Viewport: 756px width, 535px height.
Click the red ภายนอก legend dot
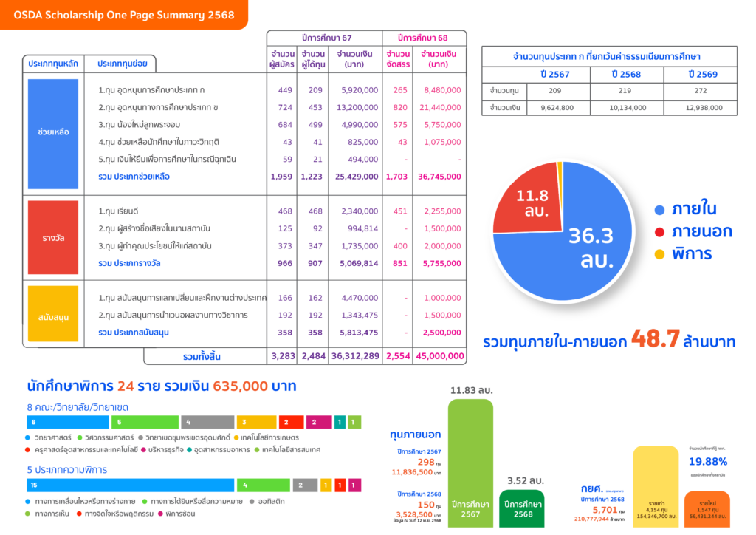[x=659, y=232]
